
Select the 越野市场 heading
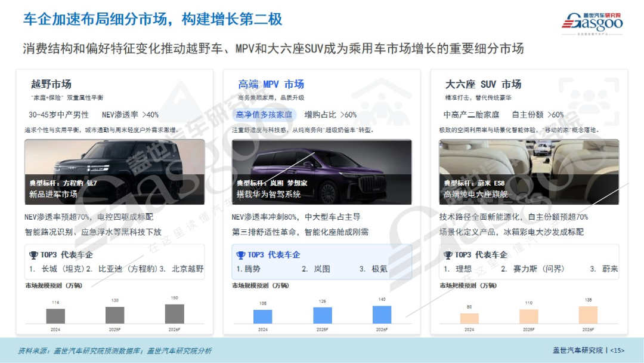[51, 84]
